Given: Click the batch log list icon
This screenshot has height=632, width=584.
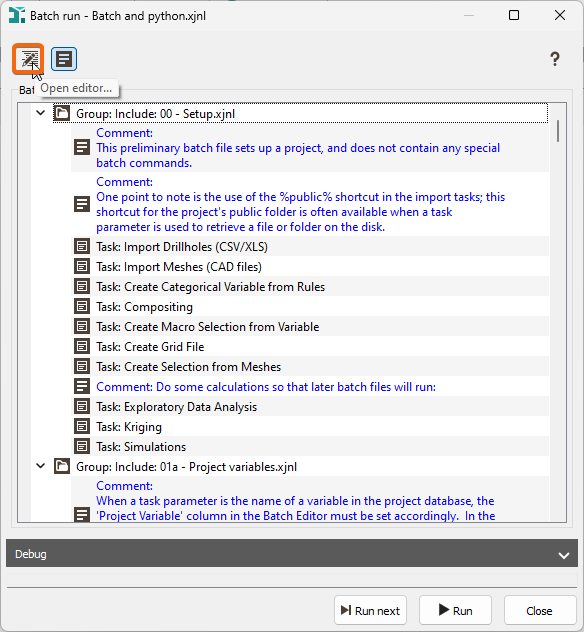Looking at the screenshot, I should point(64,59).
